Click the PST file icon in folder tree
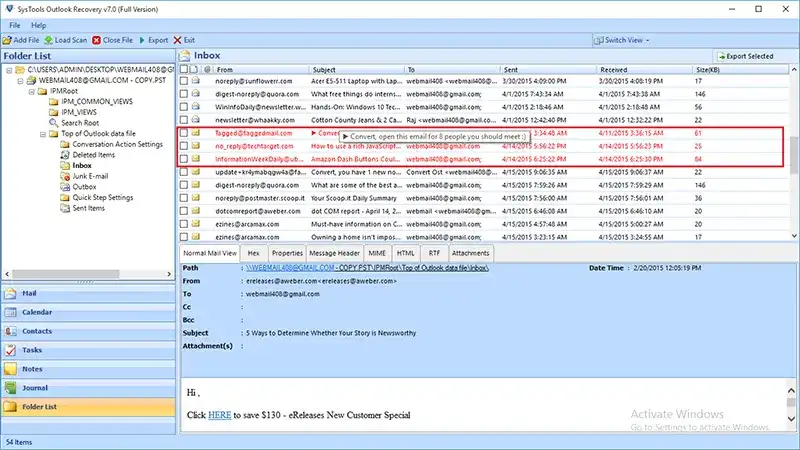This screenshot has width=800, height=450. click(x=32, y=80)
